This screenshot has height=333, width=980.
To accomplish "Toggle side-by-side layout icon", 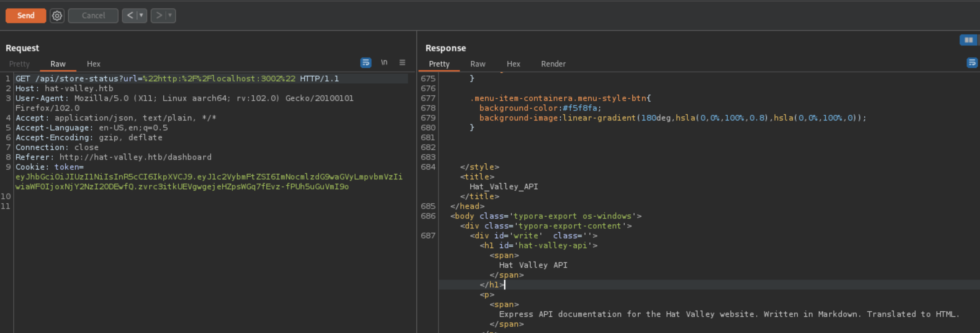I will [968, 40].
